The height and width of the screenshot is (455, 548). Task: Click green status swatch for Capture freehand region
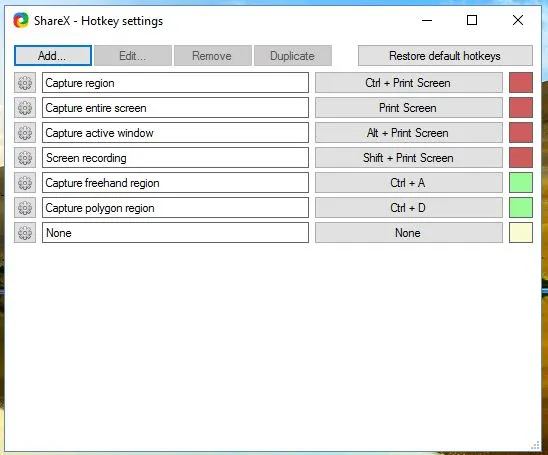tap(521, 183)
